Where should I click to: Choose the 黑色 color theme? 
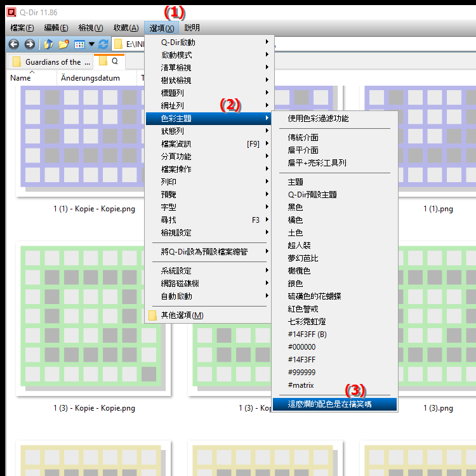[334, 208]
